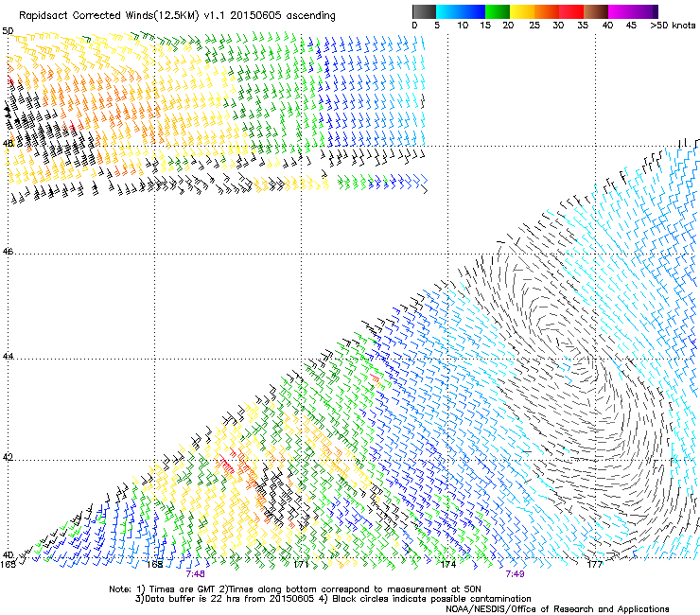Click the '45' knots legend label

(x=631, y=26)
